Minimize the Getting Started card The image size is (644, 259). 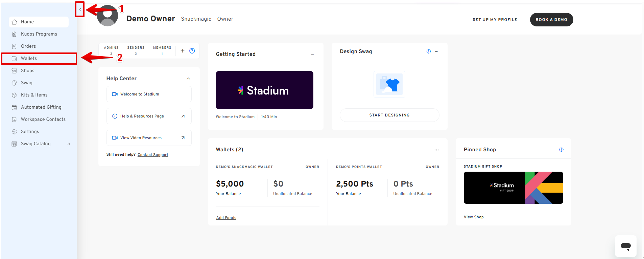click(312, 54)
